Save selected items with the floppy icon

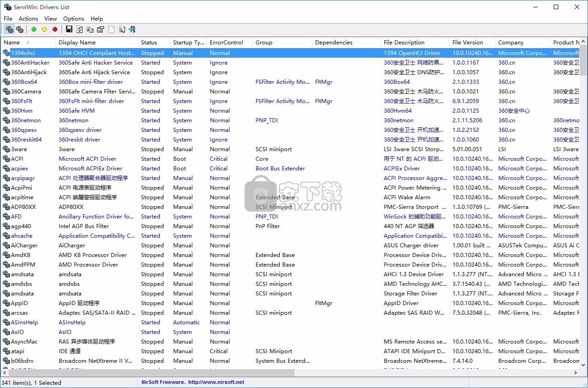pyautogui.click(x=69, y=29)
